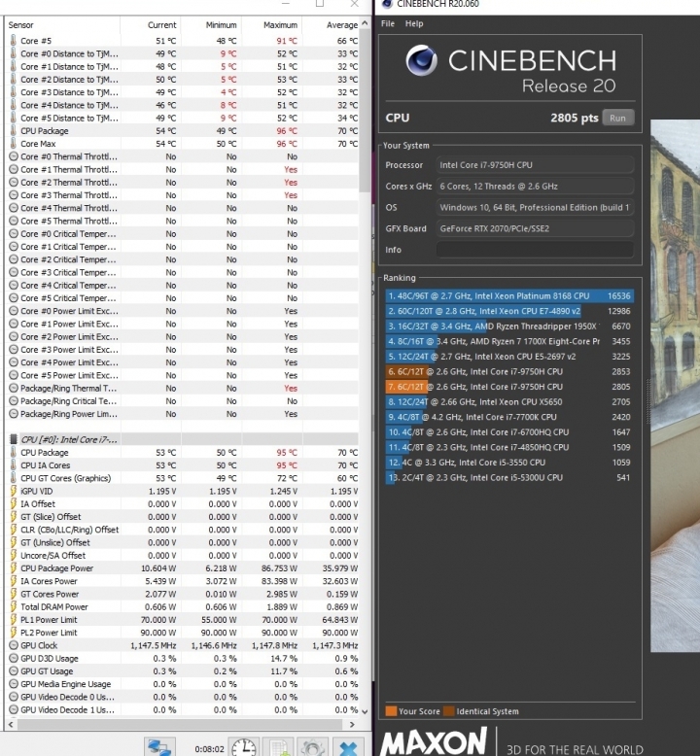Select ranking entry Intel Core i7-7700K
This screenshot has width=700, height=756.
509,417
